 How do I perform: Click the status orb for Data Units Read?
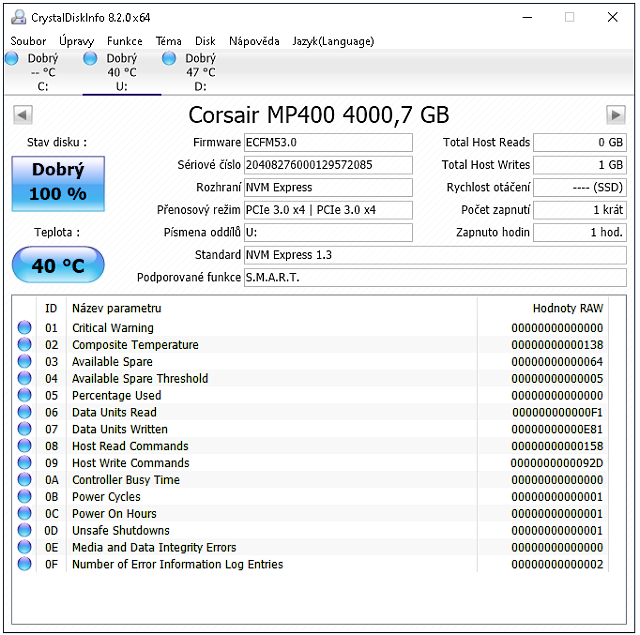24,412
